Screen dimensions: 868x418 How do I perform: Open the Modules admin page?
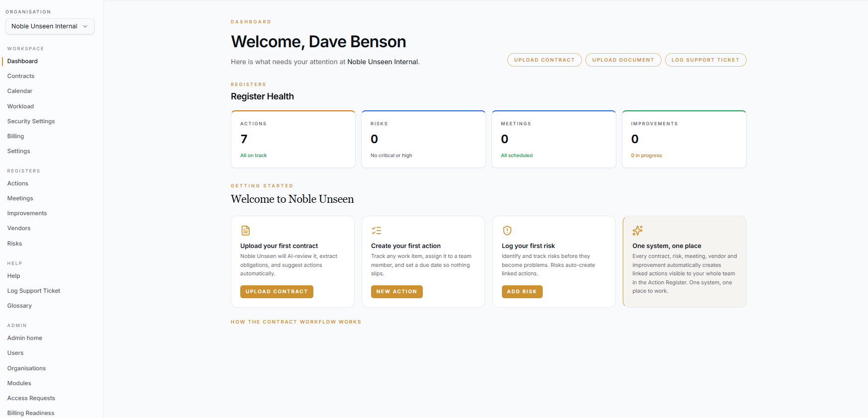[x=19, y=383]
